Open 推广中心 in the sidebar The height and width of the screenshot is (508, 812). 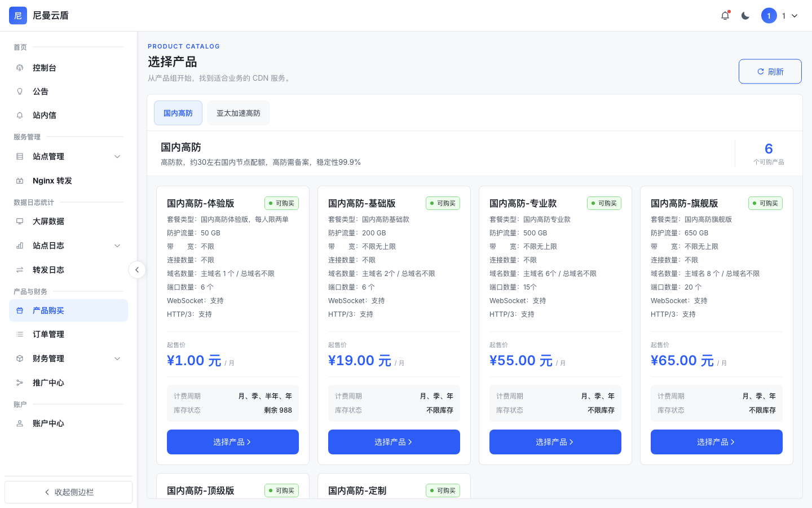click(x=68, y=383)
